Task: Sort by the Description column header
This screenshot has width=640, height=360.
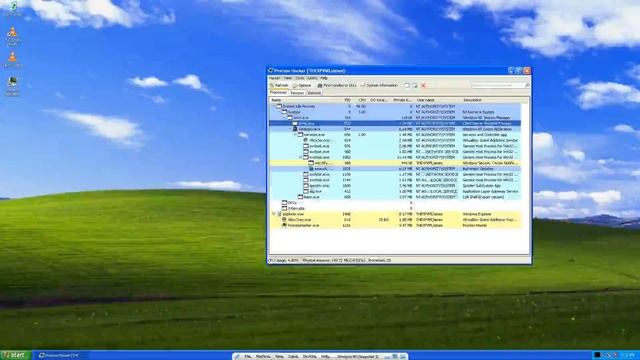Action: pos(492,100)
